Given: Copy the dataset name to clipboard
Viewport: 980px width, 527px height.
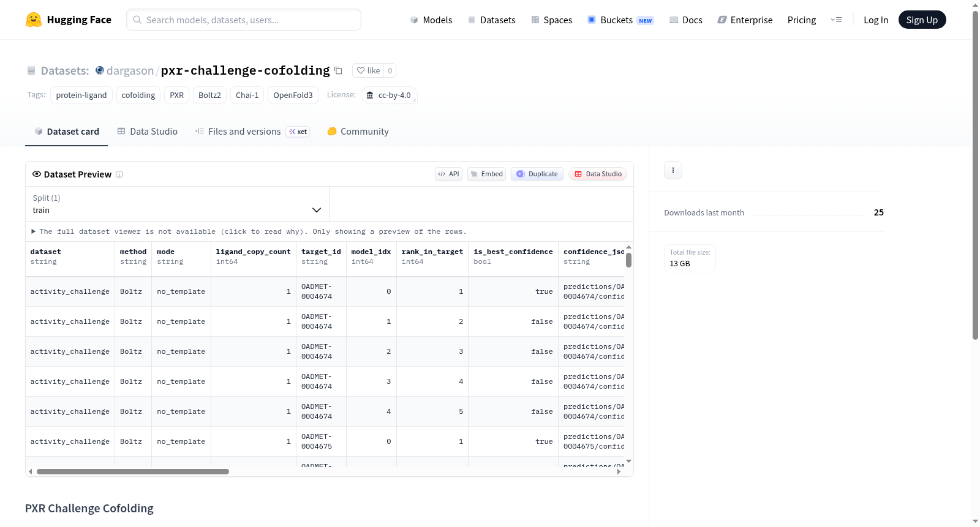Looking at the screenshot, I should 338,70.
